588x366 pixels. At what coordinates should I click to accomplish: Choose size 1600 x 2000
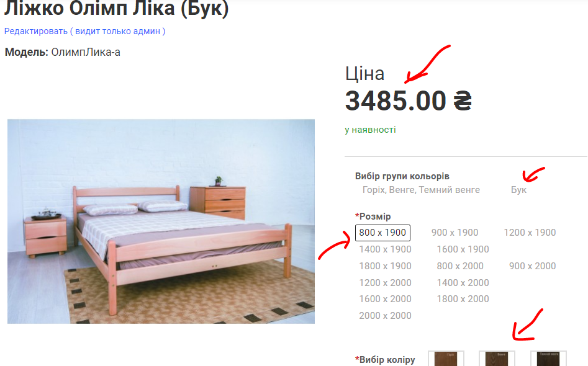(x=385, y=299)
